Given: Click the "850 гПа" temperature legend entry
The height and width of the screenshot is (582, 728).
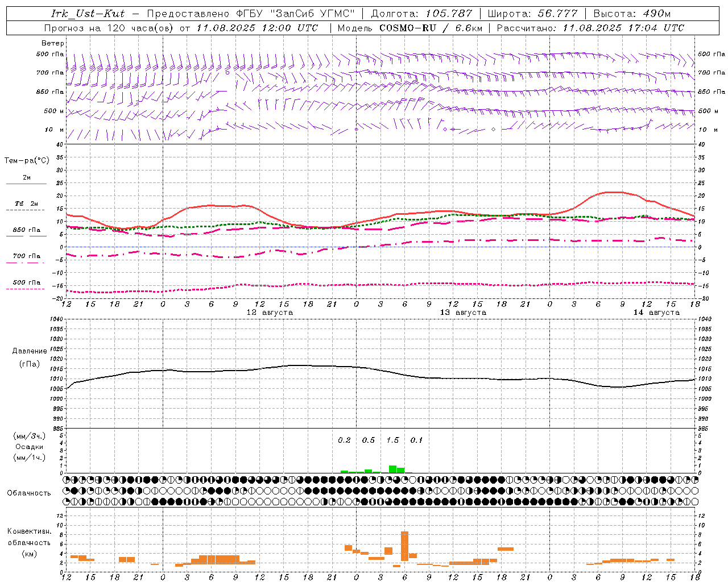Looking at the screenshot, I should tap(27, 230).
